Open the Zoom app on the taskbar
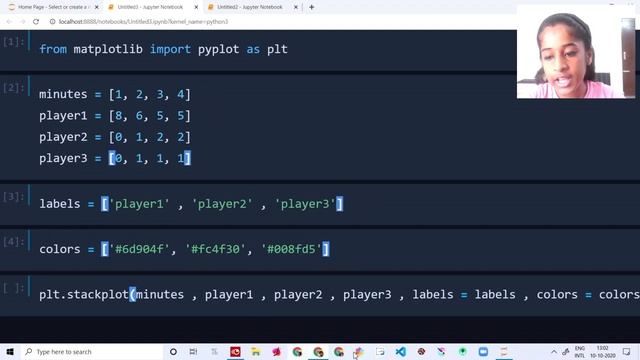Viewport: 640px width, 360px height. (483, 351)
